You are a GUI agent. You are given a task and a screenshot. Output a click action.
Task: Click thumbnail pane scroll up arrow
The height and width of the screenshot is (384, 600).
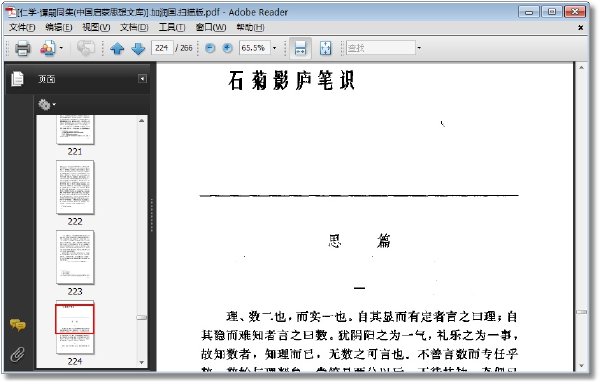coord(142,120)
